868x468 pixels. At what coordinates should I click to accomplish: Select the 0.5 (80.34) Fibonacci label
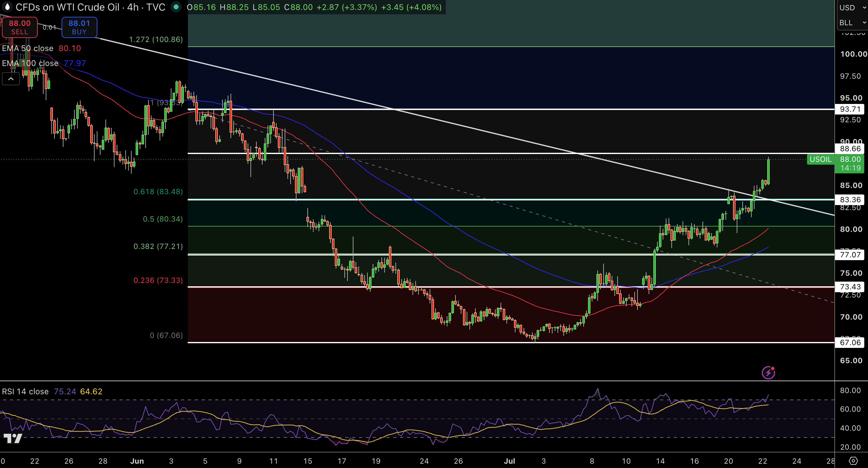(163, 219)
